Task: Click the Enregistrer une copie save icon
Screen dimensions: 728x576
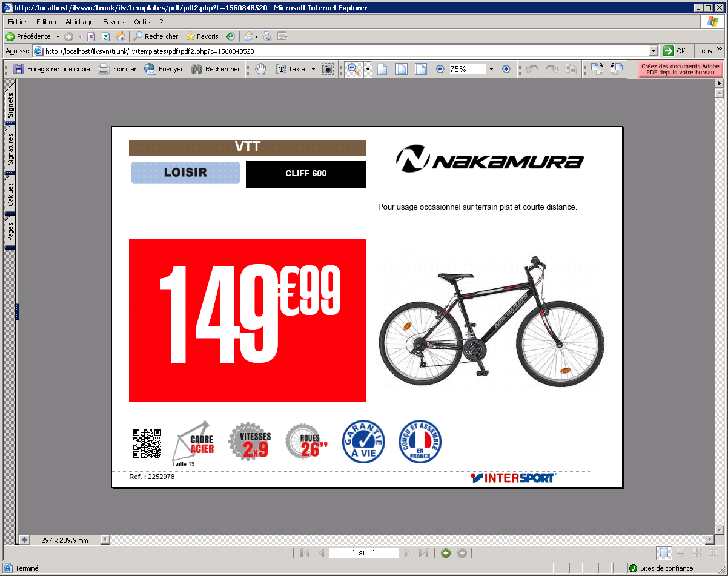Action: pyautogui.click(x=19, y=69)
